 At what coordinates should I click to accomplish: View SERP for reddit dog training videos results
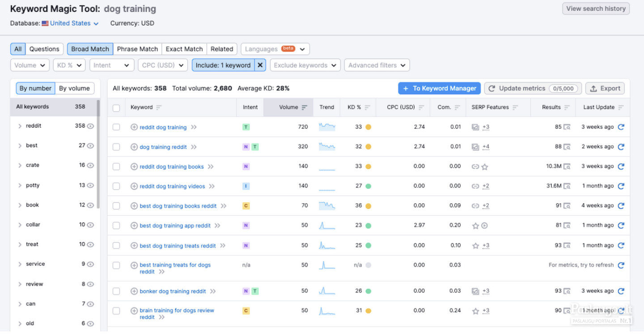(567, 186)
